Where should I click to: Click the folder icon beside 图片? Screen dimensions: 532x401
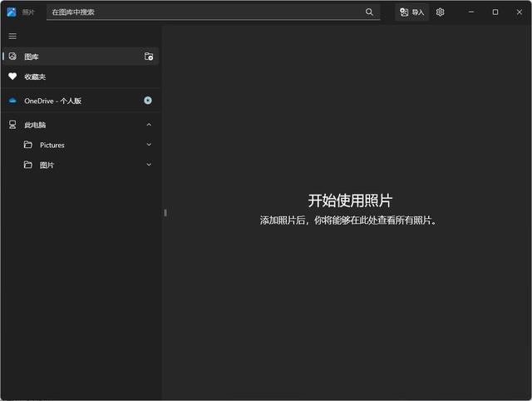click(28, 165)
